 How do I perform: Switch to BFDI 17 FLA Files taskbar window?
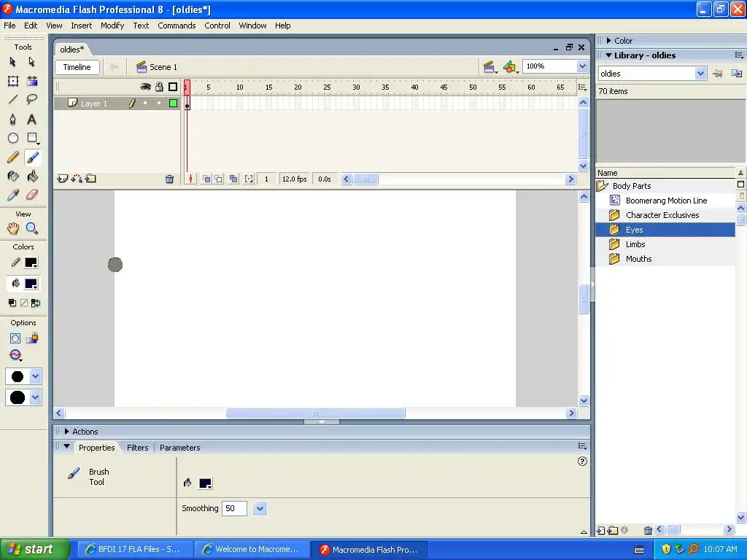134,549
